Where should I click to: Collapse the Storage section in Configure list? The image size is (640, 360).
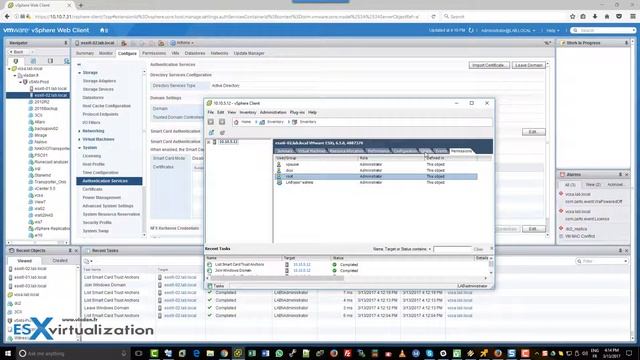coord(80,73)
